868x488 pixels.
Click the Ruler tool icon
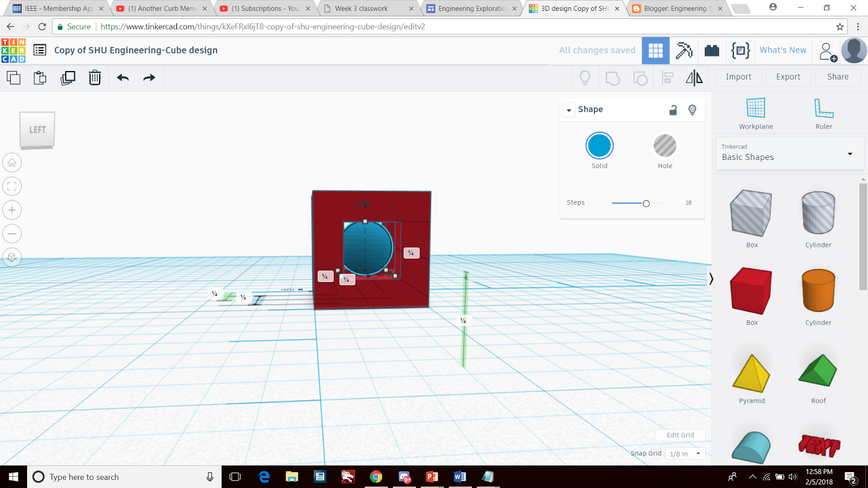click(824, 111)
